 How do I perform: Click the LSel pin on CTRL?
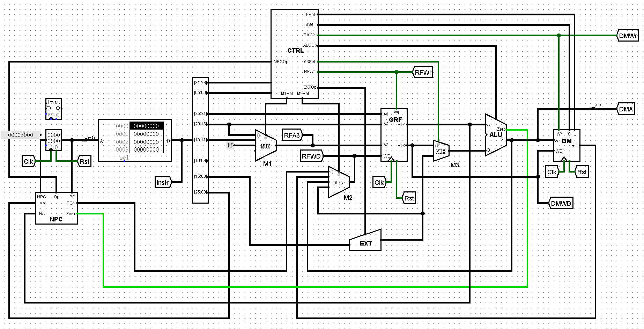click(310, 15)
